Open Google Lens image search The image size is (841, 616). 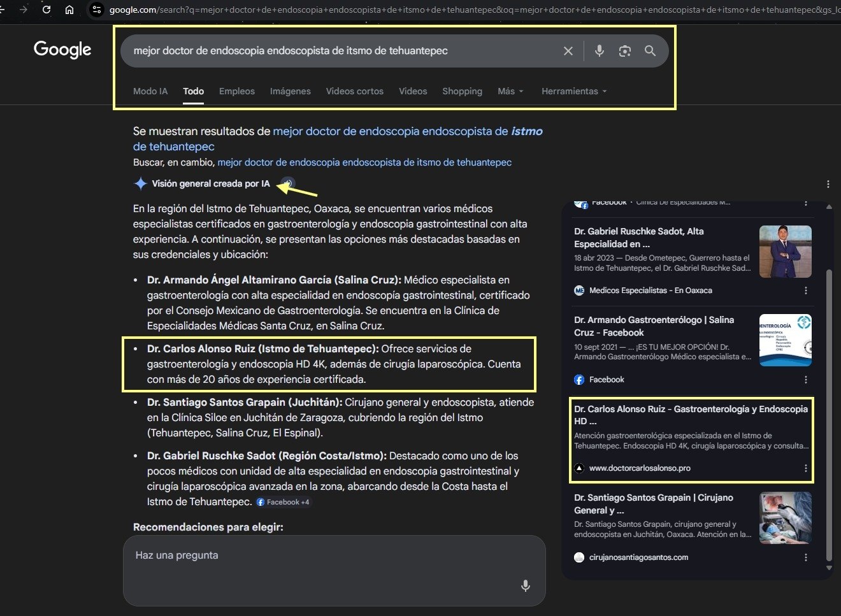tap(625, 51)
